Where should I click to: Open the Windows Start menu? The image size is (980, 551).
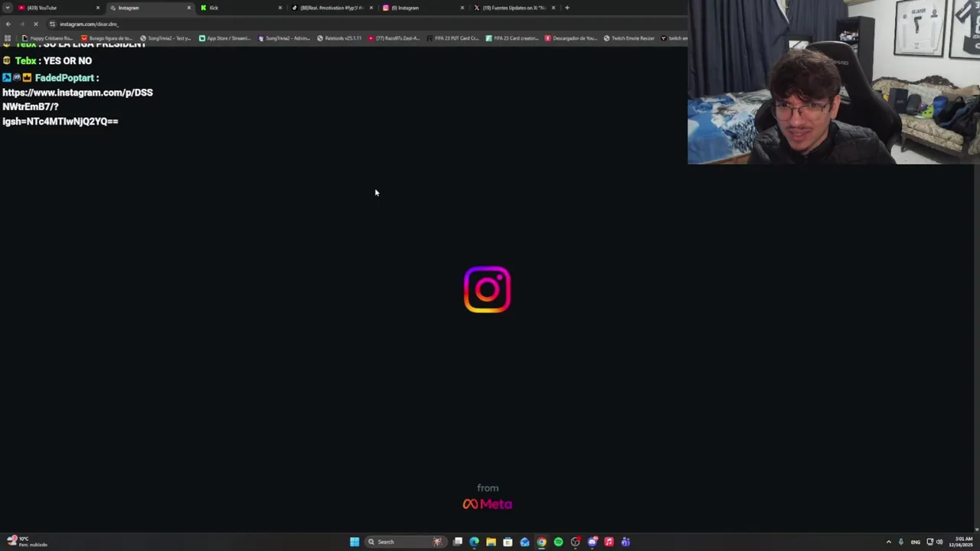point(354,542)
